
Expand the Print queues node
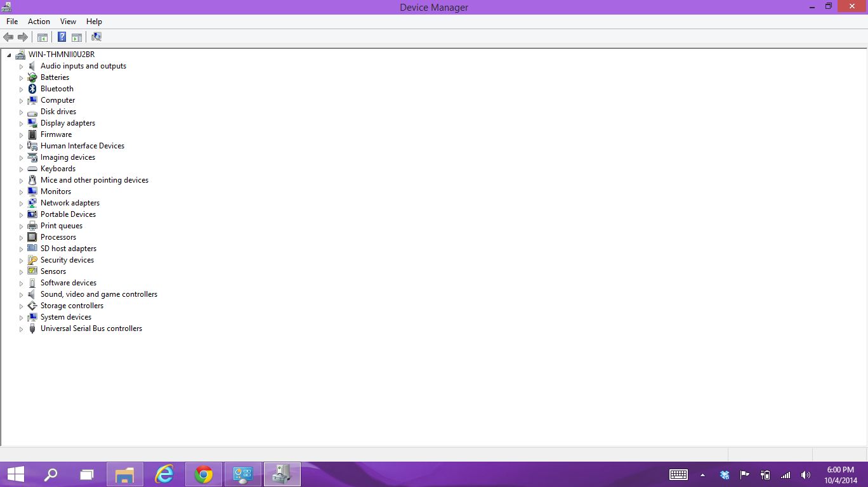(x=21, y=226)
